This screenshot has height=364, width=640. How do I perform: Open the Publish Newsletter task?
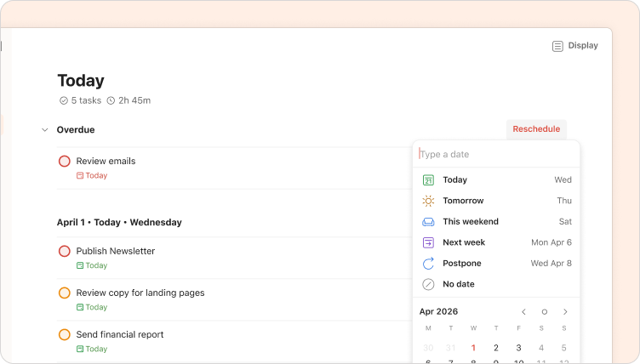point(116,251)
